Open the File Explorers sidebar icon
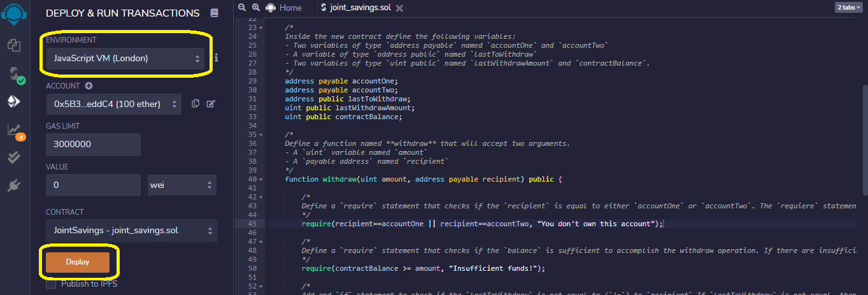Viewport: 868px width, 295px height. (x=14, y=45)
